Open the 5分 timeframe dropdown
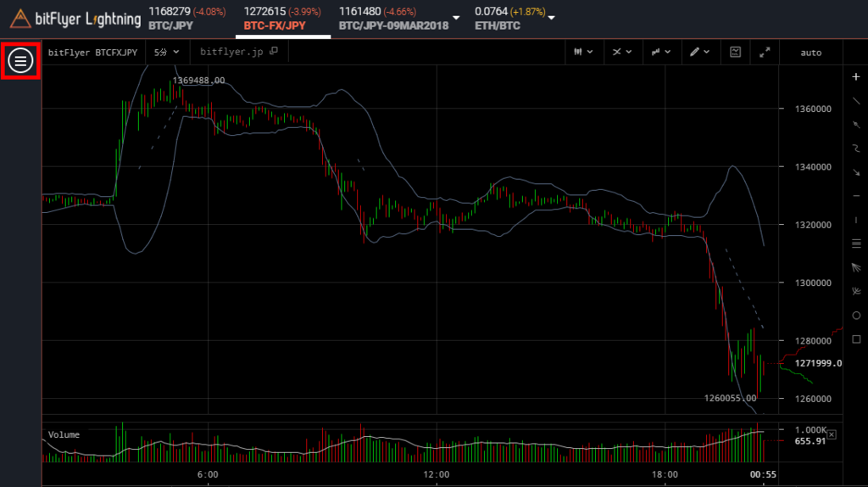 click(x=167, y=52)
